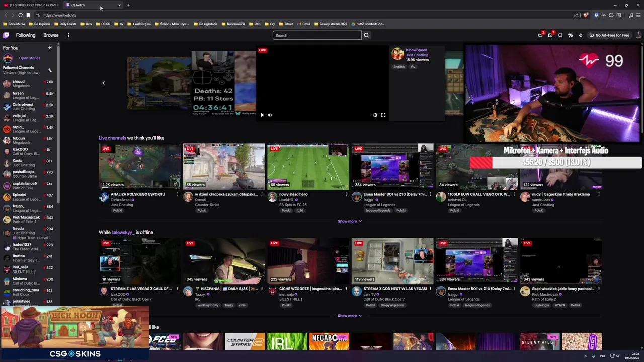
Task: Click the Windows tray microphone icon
Action: coord(593,356)
